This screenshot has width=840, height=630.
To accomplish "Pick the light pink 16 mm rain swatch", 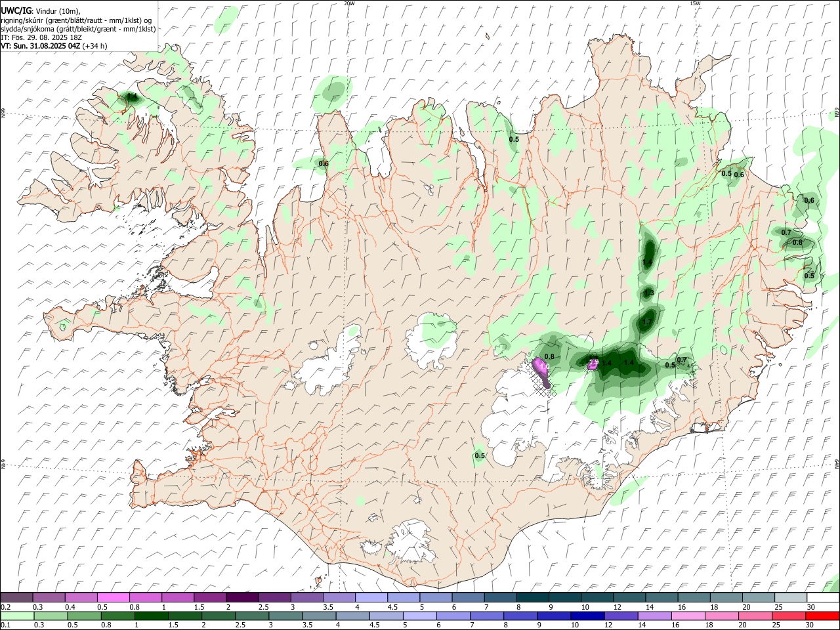I will 688,616.
